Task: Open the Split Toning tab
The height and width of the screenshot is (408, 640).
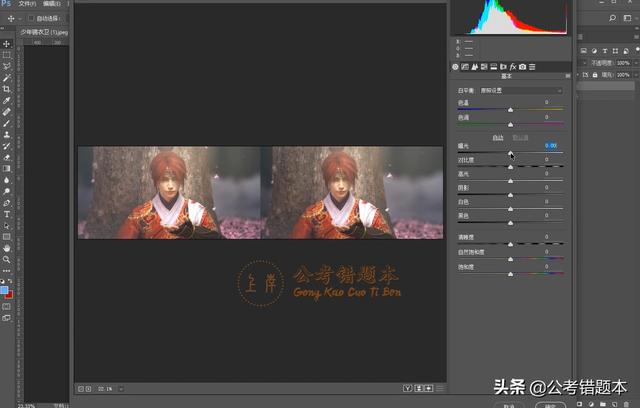Action: (x=494, y=67)
